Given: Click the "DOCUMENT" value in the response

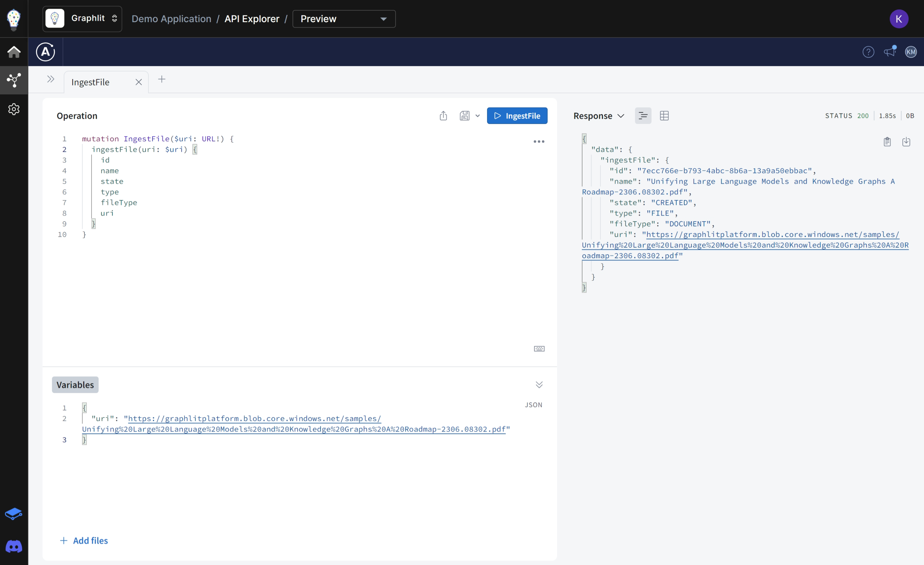Looking at the screenshot, I should click(x=688, y=224).
